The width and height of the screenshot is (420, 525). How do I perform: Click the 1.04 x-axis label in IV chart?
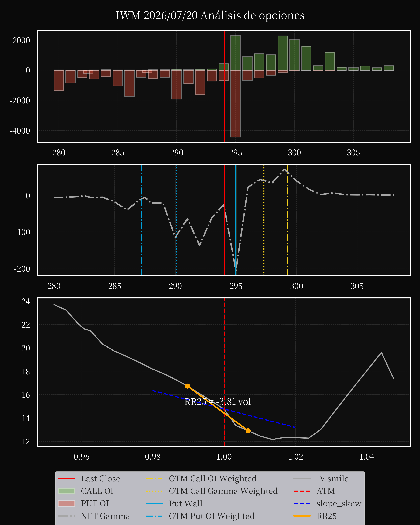367,457
